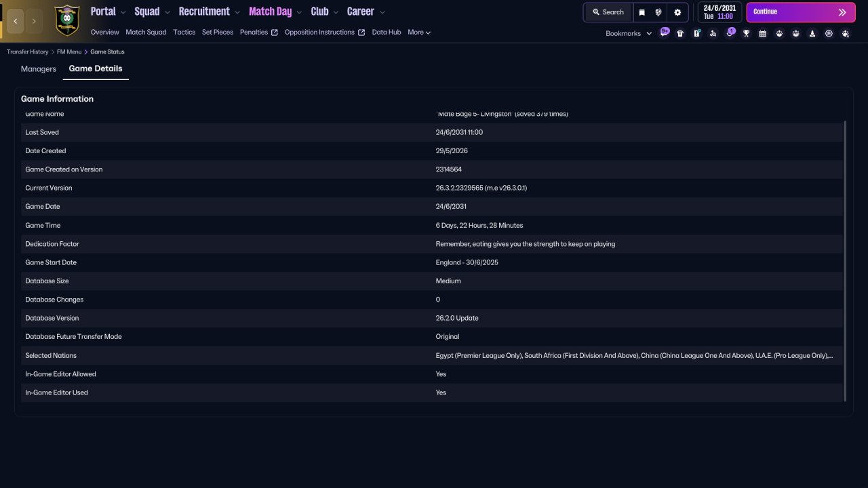Image resolution: width=868 pixels, height=488 pixels.
Task: Click the Dedication Factor message text
Action: coord(526,244)
